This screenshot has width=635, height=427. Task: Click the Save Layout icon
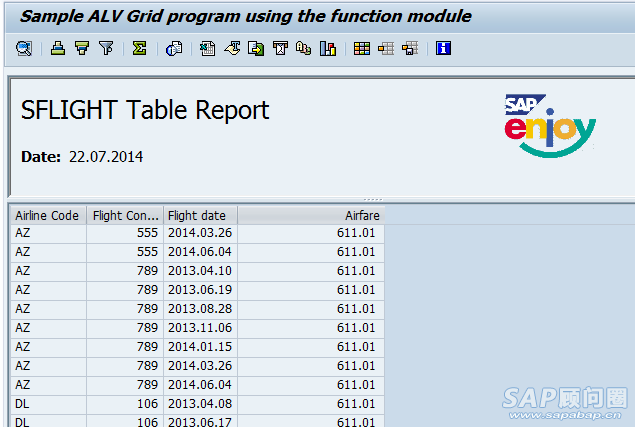(x=409, y=48)
